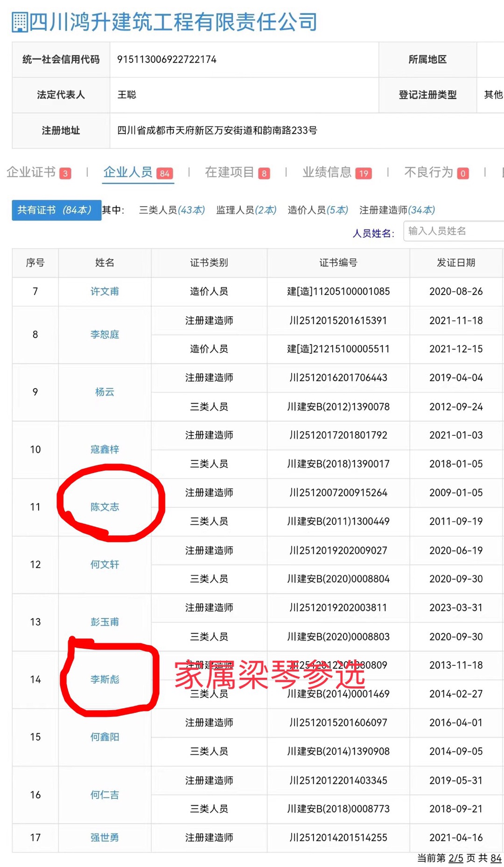Filter by 监理人员 (2本)

[x=246, y=210]
